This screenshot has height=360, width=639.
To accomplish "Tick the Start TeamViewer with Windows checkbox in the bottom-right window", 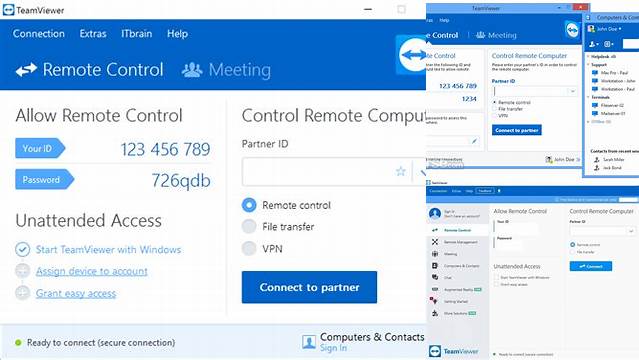I will pos(496,277).
